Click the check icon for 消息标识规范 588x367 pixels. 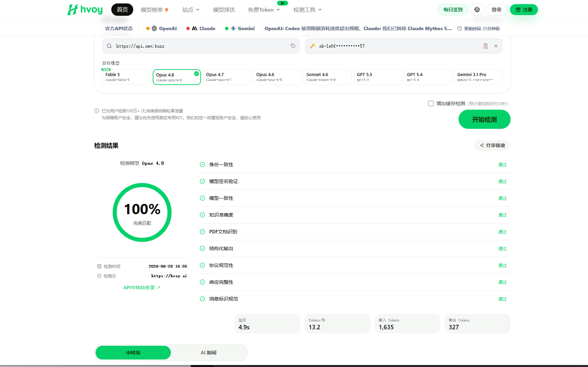(202, 299)
